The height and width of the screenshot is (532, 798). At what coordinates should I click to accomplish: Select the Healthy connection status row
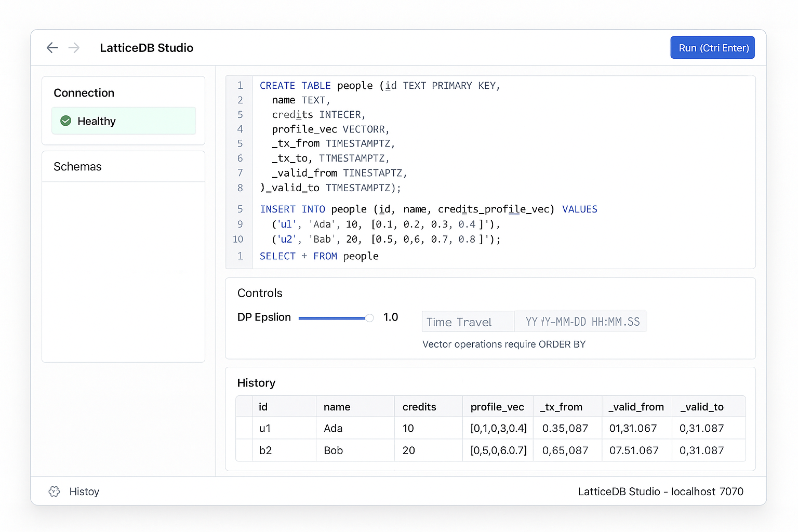[124, 121]
